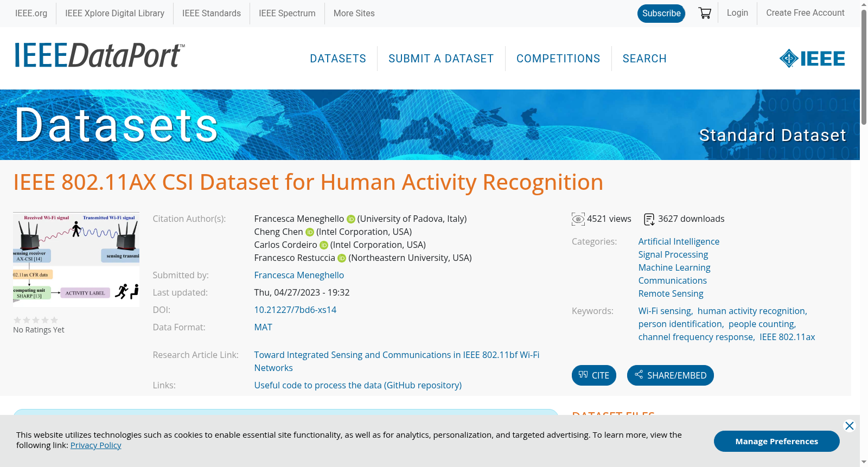The width and height of the screenshot is (868, 467).
Task: Click the '4521 views' count
Action: point(609,219)
